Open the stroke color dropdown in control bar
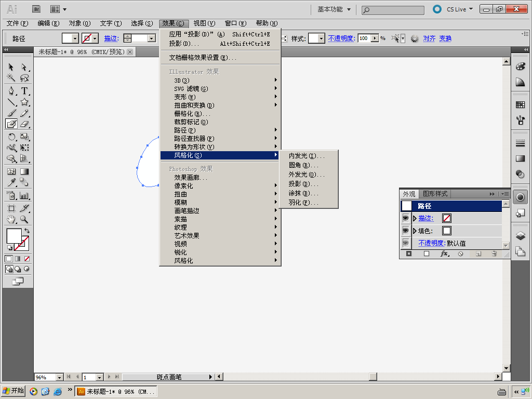This screenshot has height=399, width=532. coord(96,38)
